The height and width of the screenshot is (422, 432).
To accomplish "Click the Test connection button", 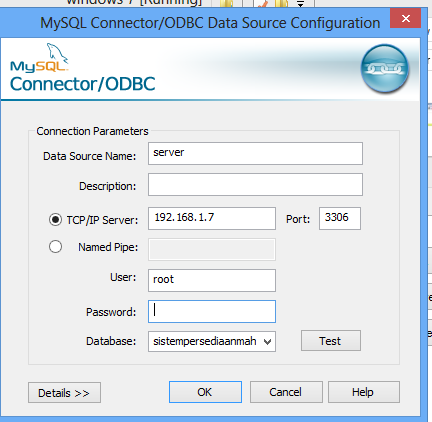I will pyautogui.click(x=331, y=341).
